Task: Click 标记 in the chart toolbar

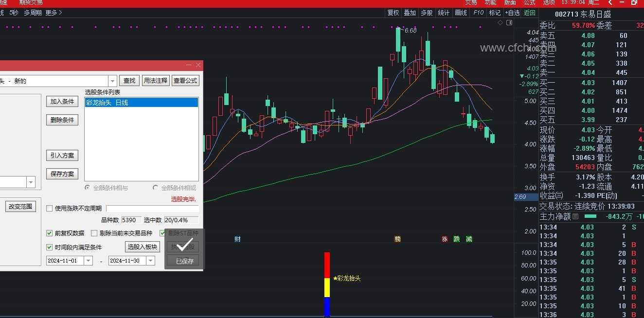Action: 495,13
